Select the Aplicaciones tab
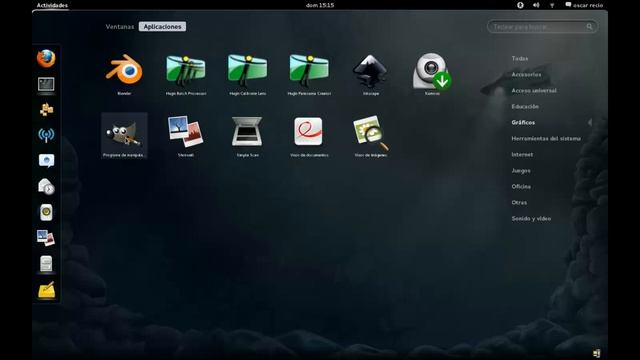The image size is (640, 360). click(x=162, y=27)
